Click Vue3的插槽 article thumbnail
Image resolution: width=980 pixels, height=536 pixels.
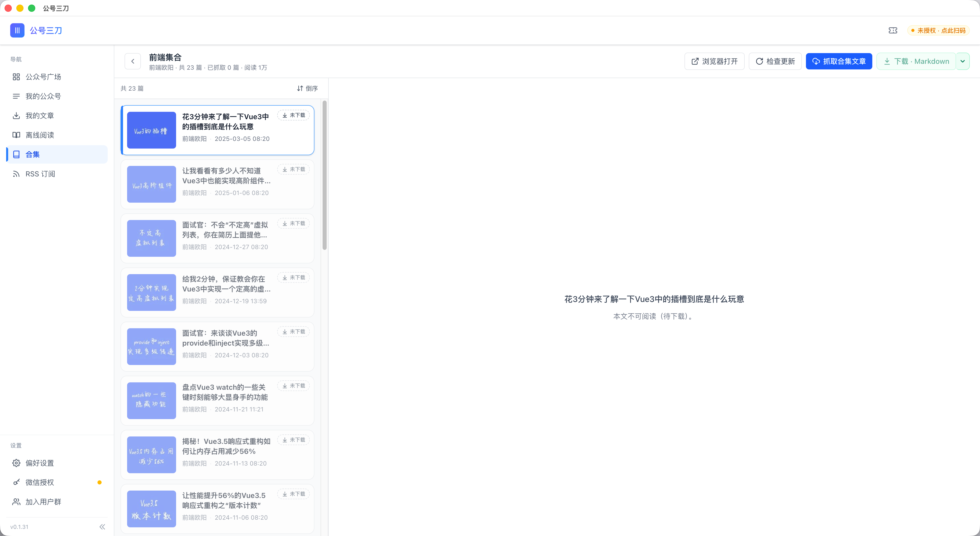tap(151, 130)
